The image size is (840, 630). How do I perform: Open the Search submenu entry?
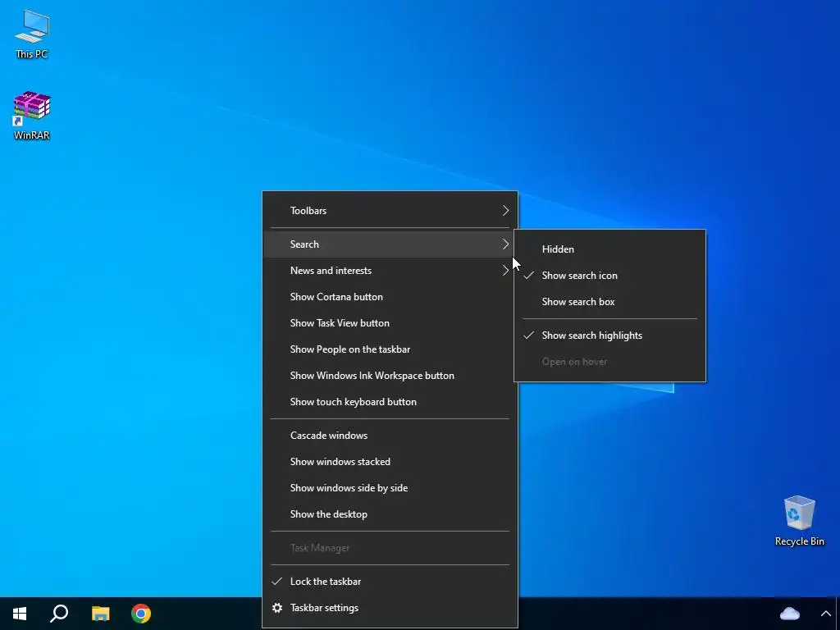point(390,244)
